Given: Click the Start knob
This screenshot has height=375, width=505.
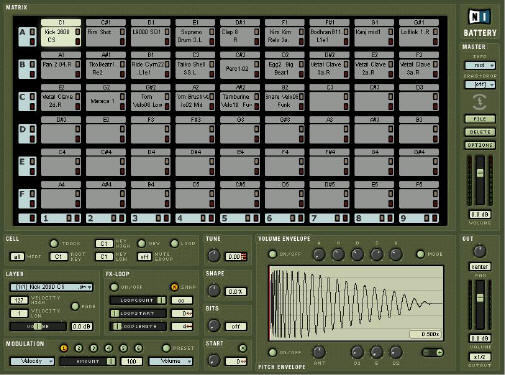Looking at the screenshot, I should click(x=214, y=360).
